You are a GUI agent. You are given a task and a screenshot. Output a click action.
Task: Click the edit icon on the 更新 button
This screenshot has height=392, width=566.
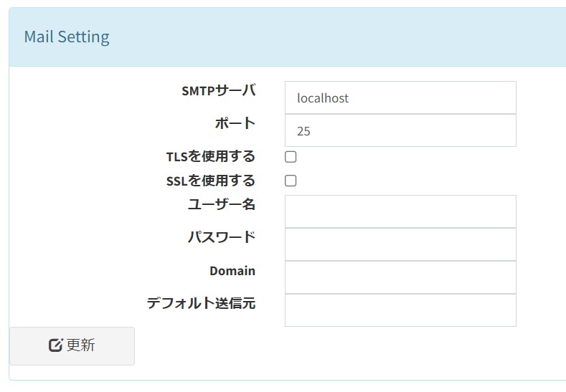click(x=55, y=345)
